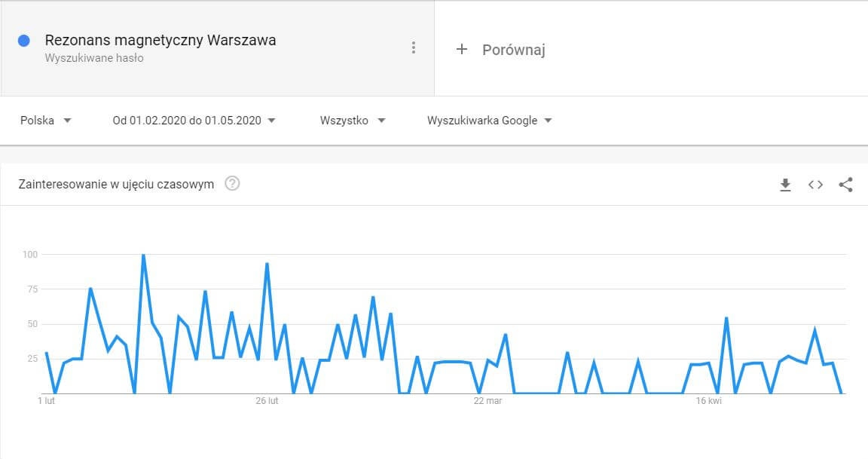This screenshot has height=459, width=868.
Task: Click the Wszystko category dropdown arrow
Action: (x=383, y=120)
